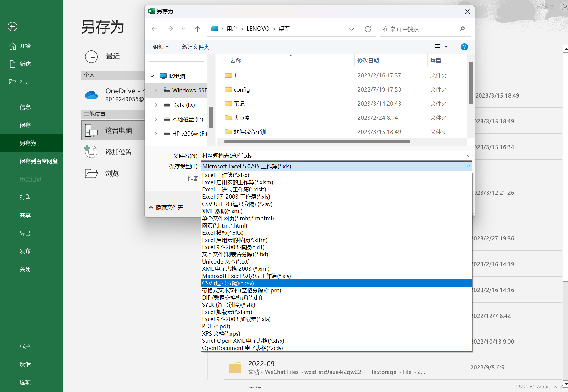Open the 导出 menu item
568x392 pixels.
click(25, 233)
